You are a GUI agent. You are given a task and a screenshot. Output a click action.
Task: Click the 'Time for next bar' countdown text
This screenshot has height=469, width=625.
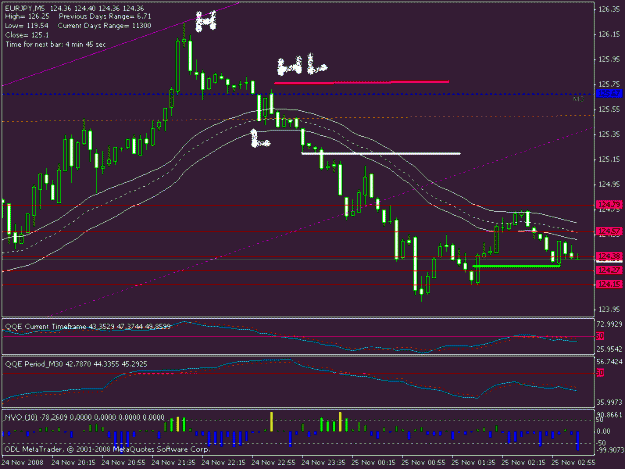pyautogui.click(x=56, y=44)
